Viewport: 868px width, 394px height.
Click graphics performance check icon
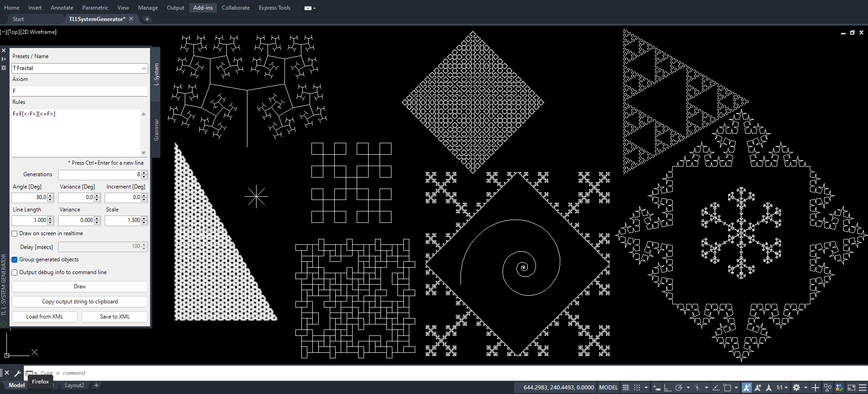click(839, 387)
